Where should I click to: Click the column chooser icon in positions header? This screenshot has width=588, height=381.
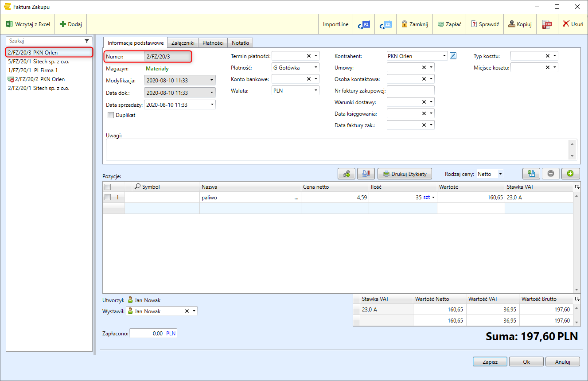click(x=577, y=187)
